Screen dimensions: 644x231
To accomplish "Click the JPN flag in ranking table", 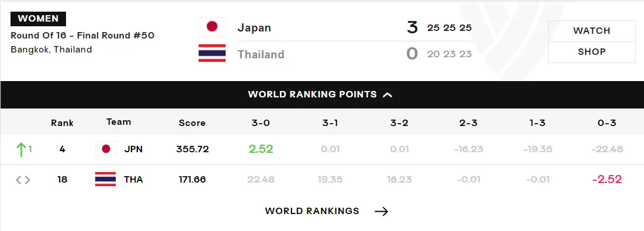I will tap(106, 149).
